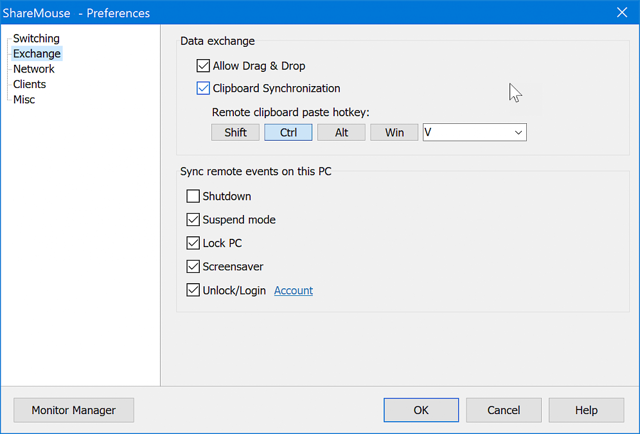Turn off the Ctrl modifier button
The height and width of the screenshot is (434, 640).
[288, 132]
